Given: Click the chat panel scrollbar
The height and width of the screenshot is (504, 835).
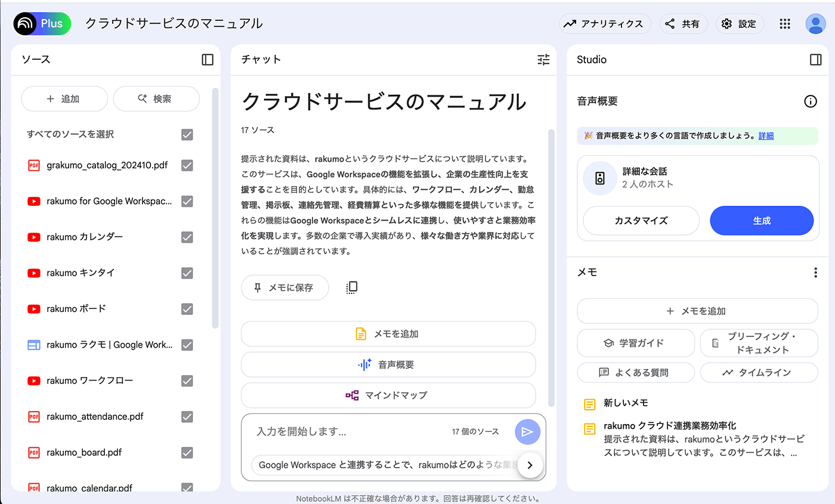Looking at the screenshot, I should click(551, 268).
